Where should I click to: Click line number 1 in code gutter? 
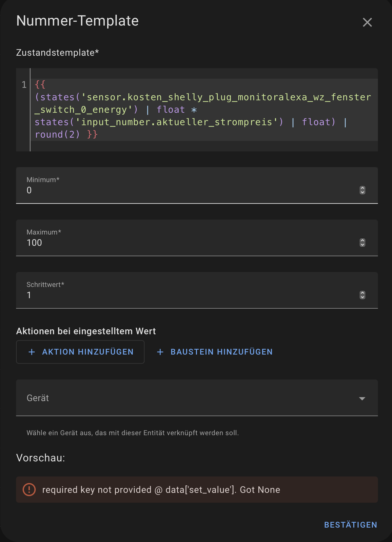24,85
